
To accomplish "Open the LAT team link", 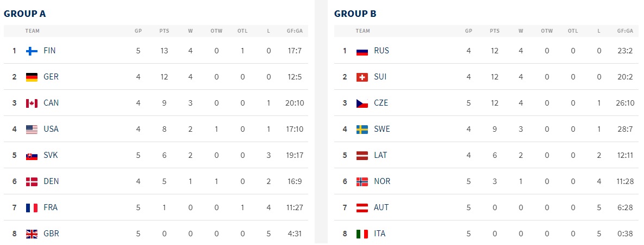I will (x=381, y=155).
